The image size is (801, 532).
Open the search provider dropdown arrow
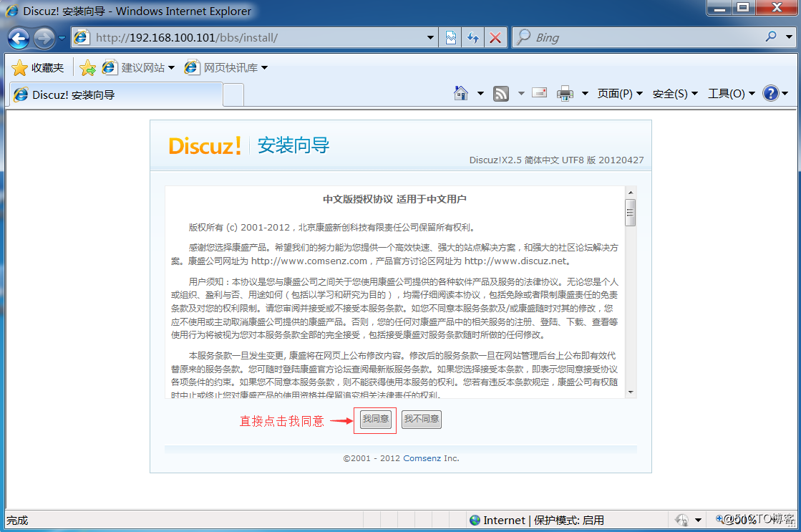[x=790, y=37]
